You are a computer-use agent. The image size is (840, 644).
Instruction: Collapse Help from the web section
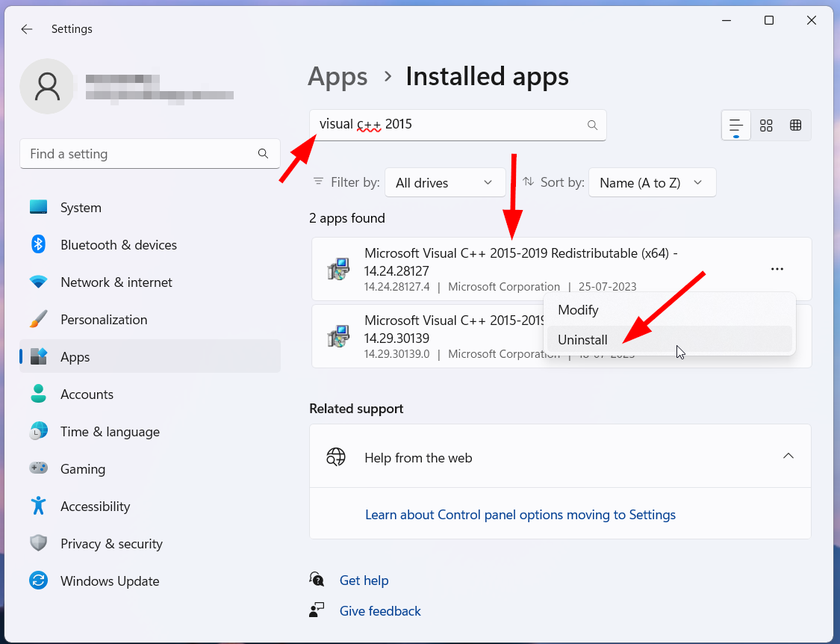[x=788, y=456]
